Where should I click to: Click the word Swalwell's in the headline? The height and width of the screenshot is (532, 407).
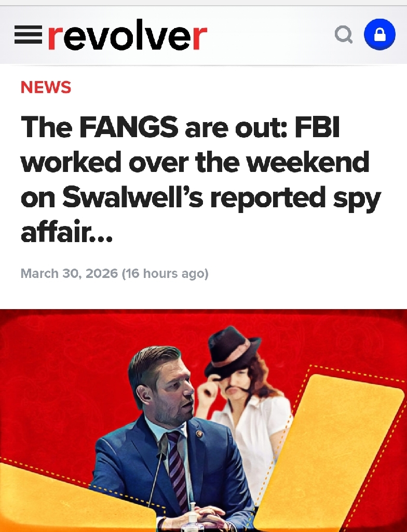coord(132,197)
